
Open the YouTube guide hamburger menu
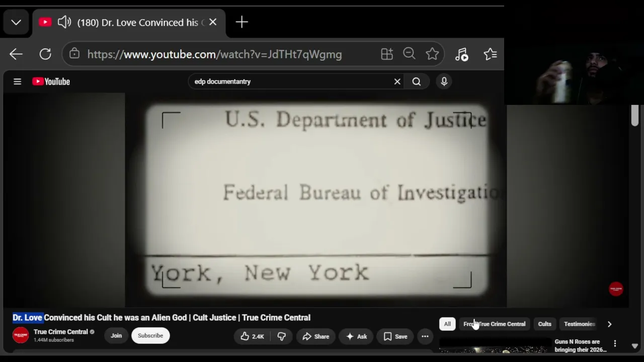17,81
